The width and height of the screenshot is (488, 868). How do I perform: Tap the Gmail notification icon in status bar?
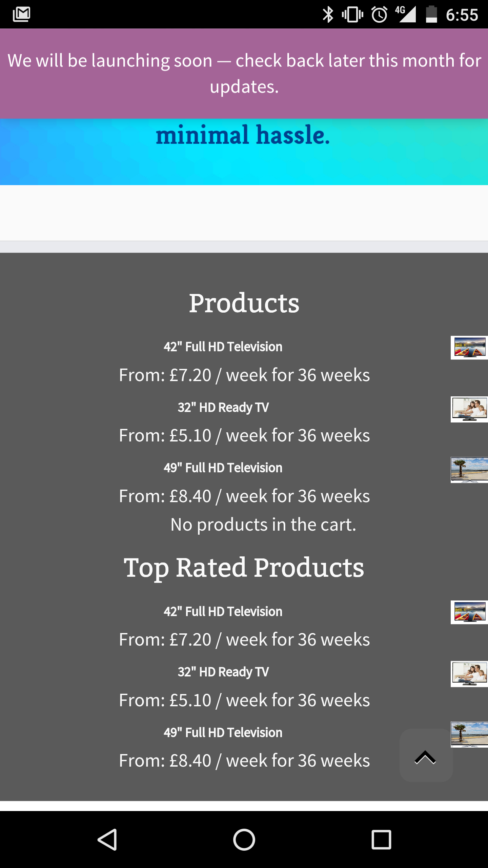point(21,14)
